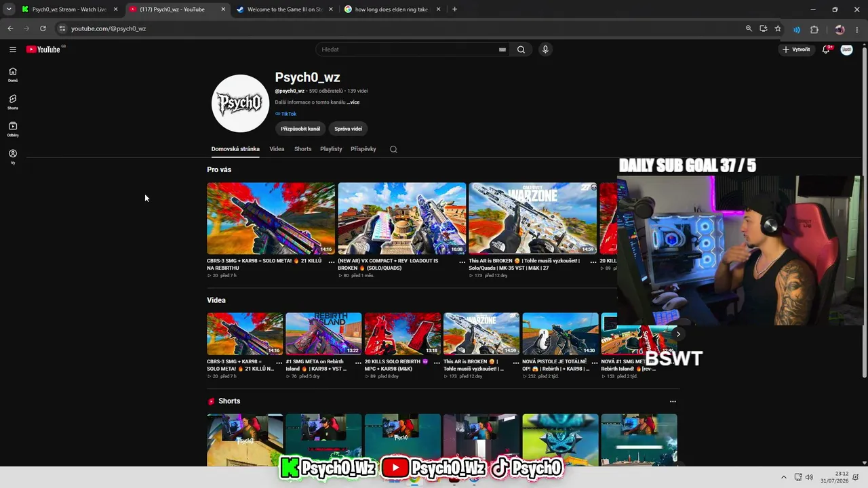868x488 pixels.
Task: Bookmark this page with the star icon
Action: click(778, 28)
